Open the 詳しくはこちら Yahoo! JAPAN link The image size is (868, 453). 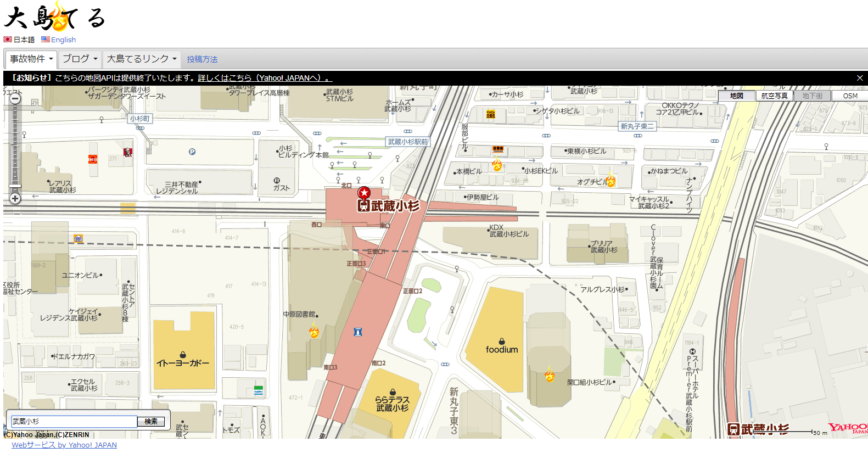tap(265, 78)
